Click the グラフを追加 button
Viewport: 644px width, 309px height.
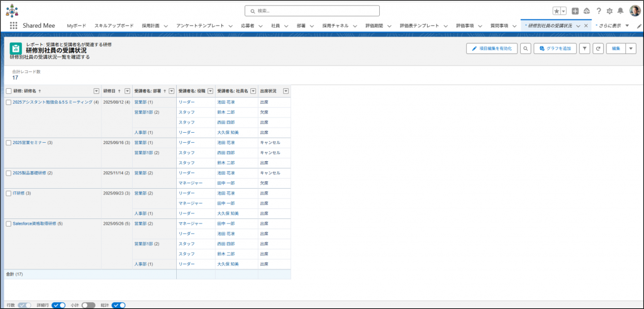click(x=555, y=48)
